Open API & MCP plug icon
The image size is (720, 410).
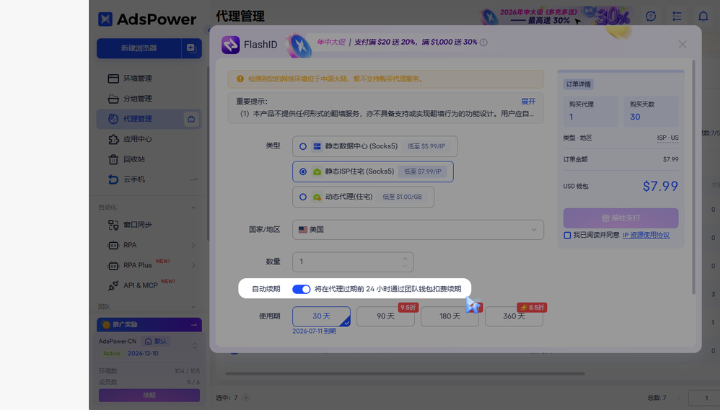[x=113, y=286]
